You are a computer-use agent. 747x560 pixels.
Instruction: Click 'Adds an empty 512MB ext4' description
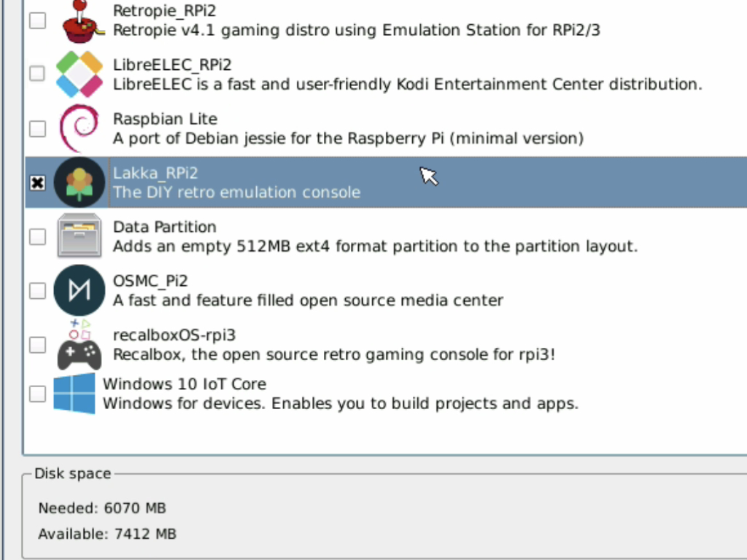coord(375,246)
